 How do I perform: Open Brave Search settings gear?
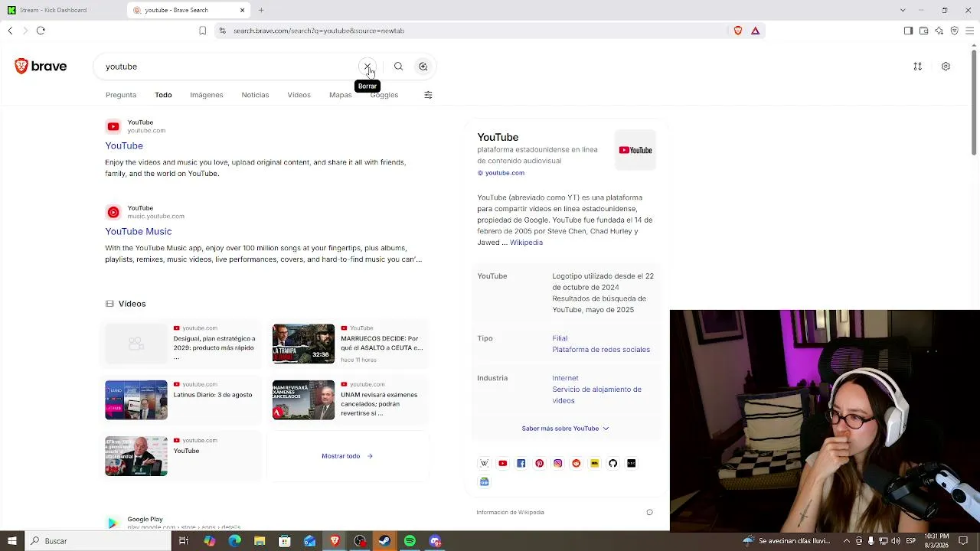(x=946, y=67)
